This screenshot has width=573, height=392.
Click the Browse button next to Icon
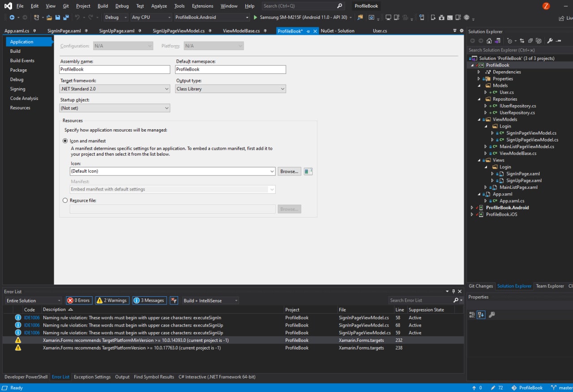coord(289,171)
